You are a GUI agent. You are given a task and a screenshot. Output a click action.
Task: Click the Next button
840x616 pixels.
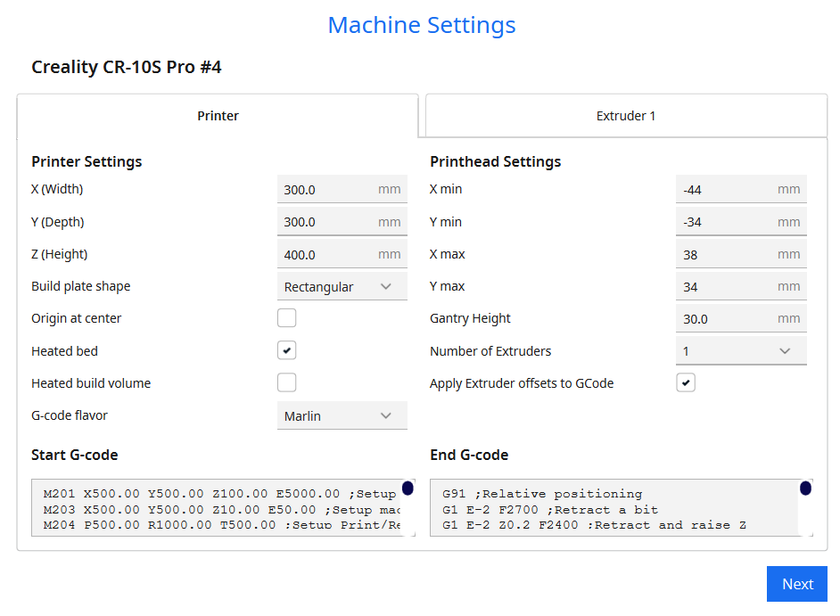[797, 584]
